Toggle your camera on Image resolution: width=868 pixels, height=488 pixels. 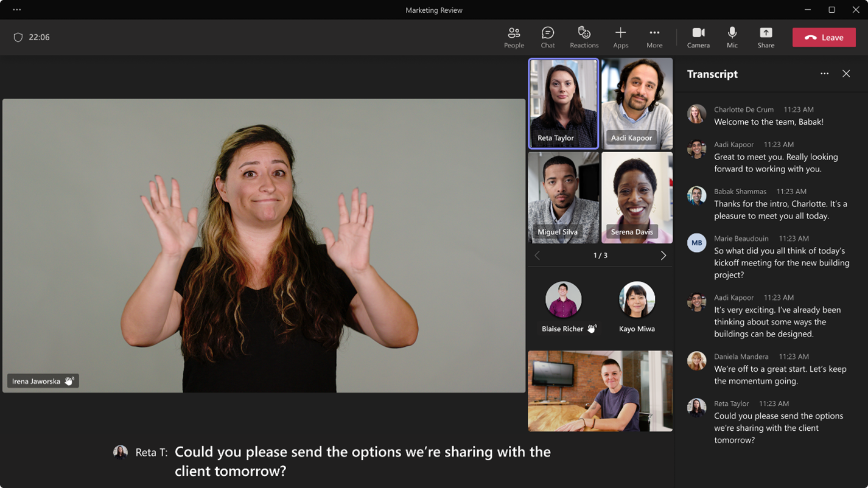tap(698, 37)
